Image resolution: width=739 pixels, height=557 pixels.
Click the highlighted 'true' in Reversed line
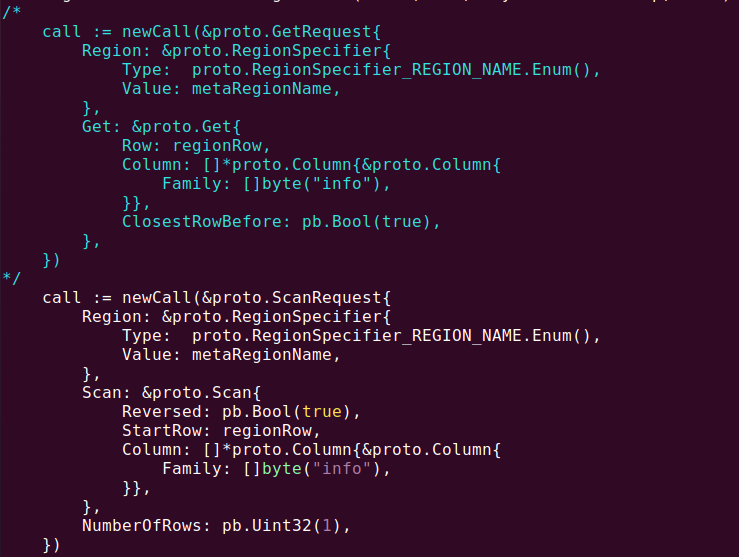coord(321,411)
